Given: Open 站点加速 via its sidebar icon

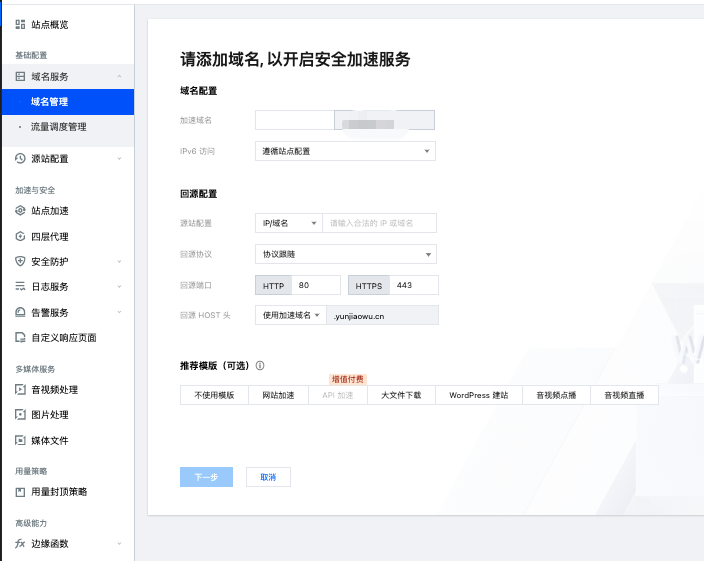Looking at the screenshot, I should tap(20, 211).
